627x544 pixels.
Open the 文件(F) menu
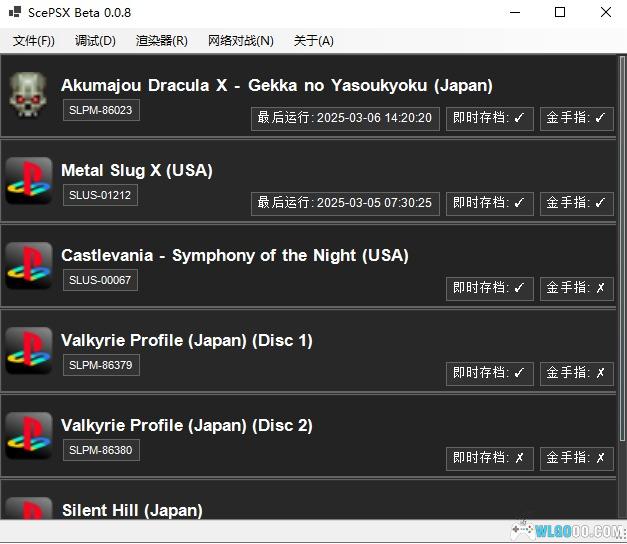(x=34, y=41)
